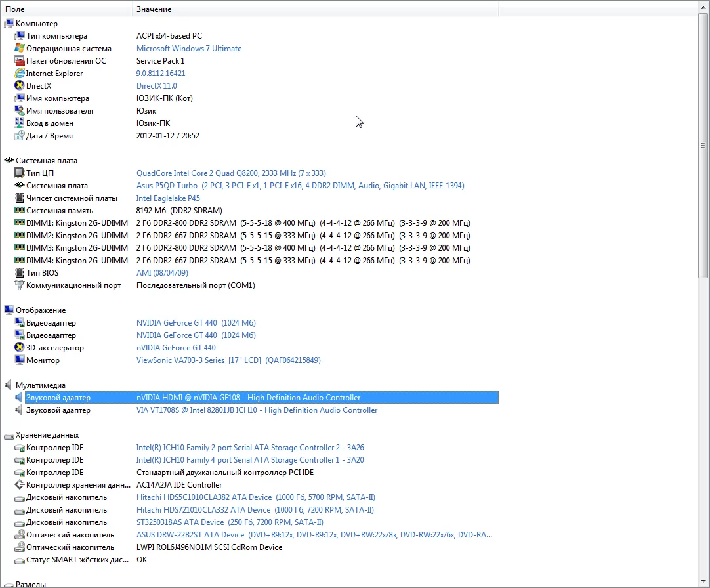Click the speaker icon of the VIA VT1708S adapter
This screenshot has height=588, width=710.
click(x=20, y=410)
